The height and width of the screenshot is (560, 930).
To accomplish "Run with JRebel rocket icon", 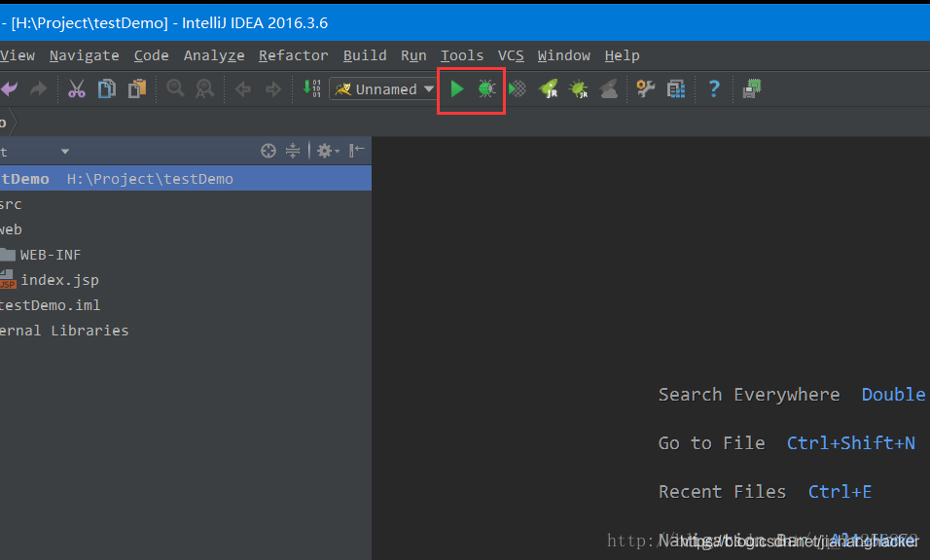I will coord(548,88).
